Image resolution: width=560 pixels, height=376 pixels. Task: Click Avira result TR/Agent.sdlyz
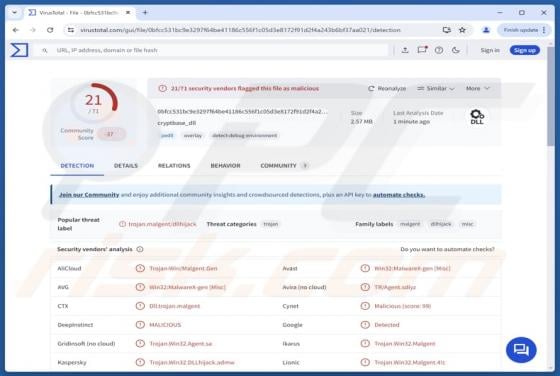[x=395, y=287]
